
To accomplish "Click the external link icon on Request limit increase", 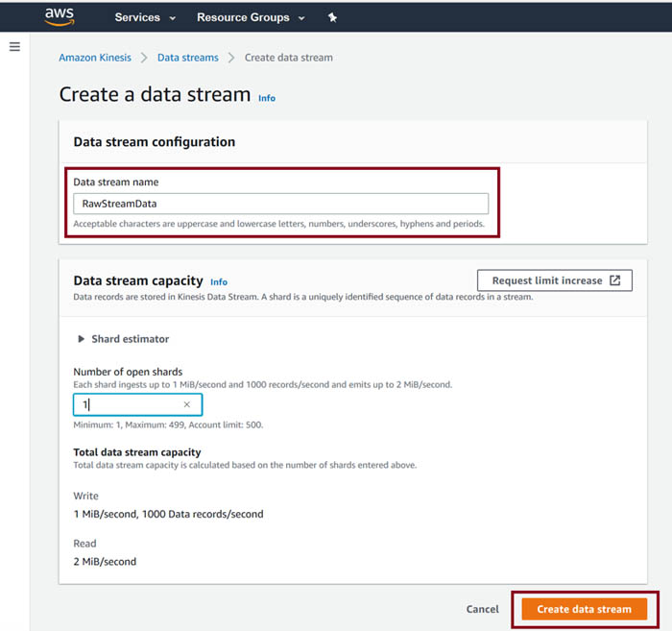I will 615,280.
